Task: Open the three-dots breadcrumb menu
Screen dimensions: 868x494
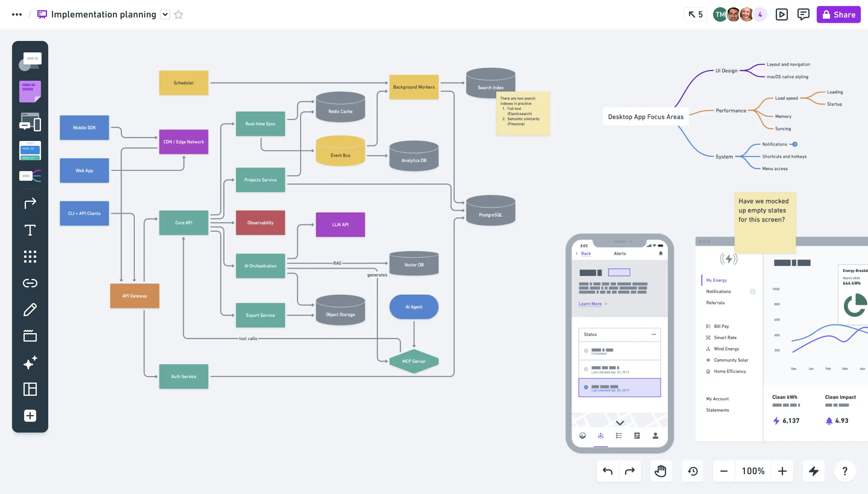Action: pyautogui.click(x=17, y=14)
